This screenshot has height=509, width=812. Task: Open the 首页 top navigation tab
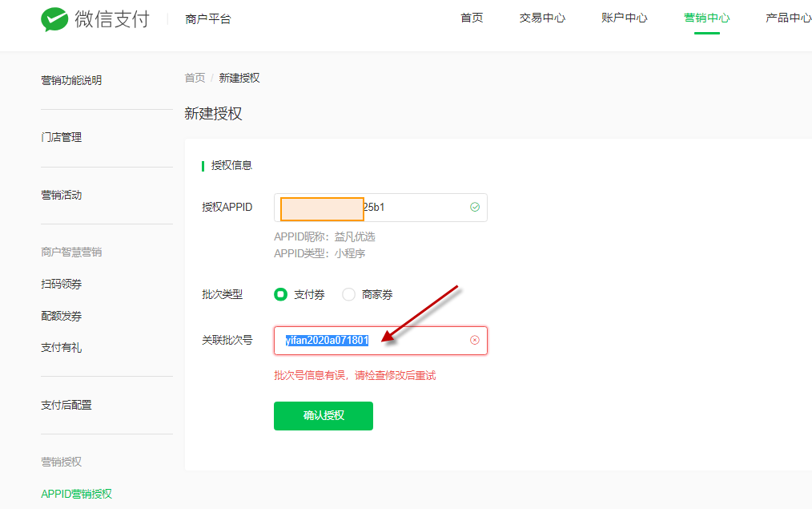(472, 18)
